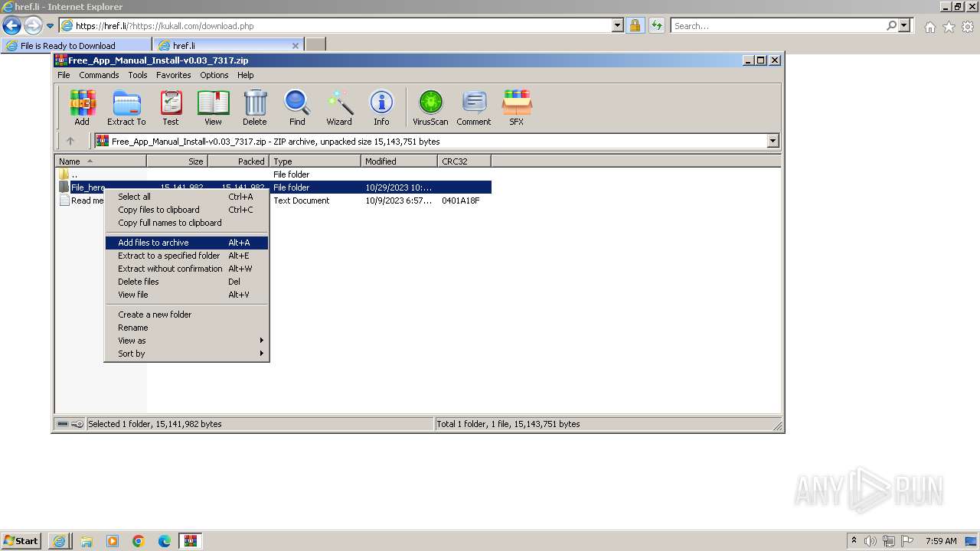Choose Rename in context menu
980x551 pixels.
pos(187,328)
